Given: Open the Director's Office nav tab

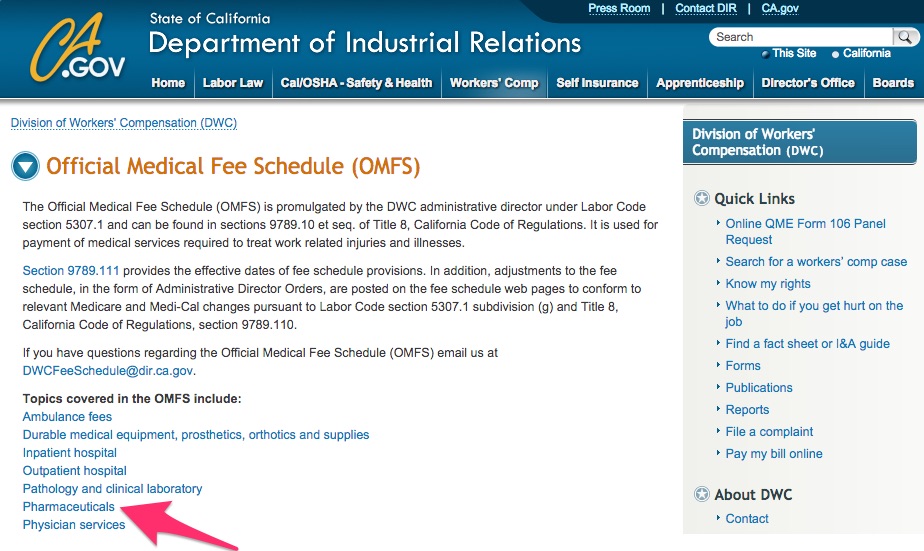Looking at the screenshot, I should 808,83.
